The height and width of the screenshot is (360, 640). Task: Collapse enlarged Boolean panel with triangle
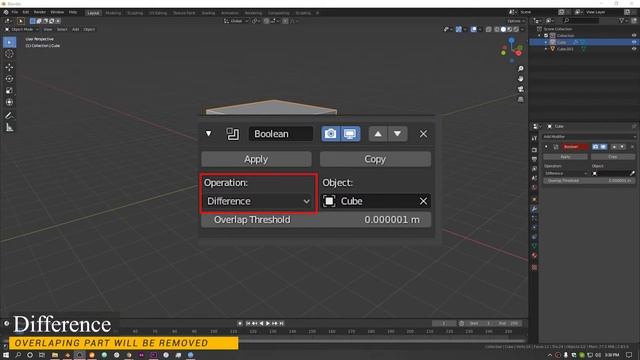209,133
